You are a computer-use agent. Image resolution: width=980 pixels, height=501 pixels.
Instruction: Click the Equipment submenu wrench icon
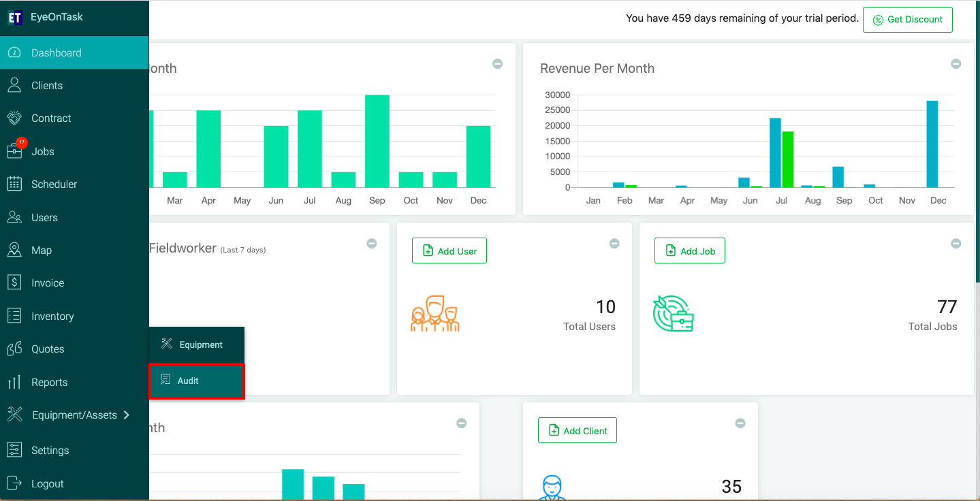tap(167, 344)
